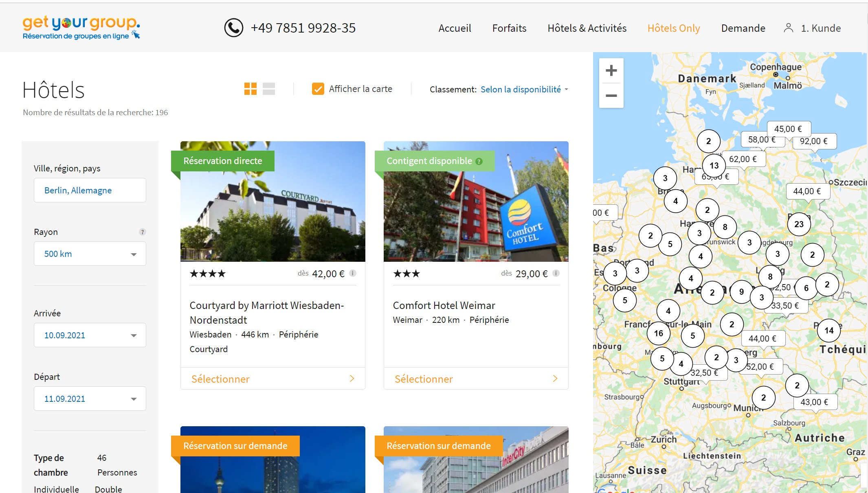
Task: Click the 58,00 € map price marker
Action: [762, 139]
